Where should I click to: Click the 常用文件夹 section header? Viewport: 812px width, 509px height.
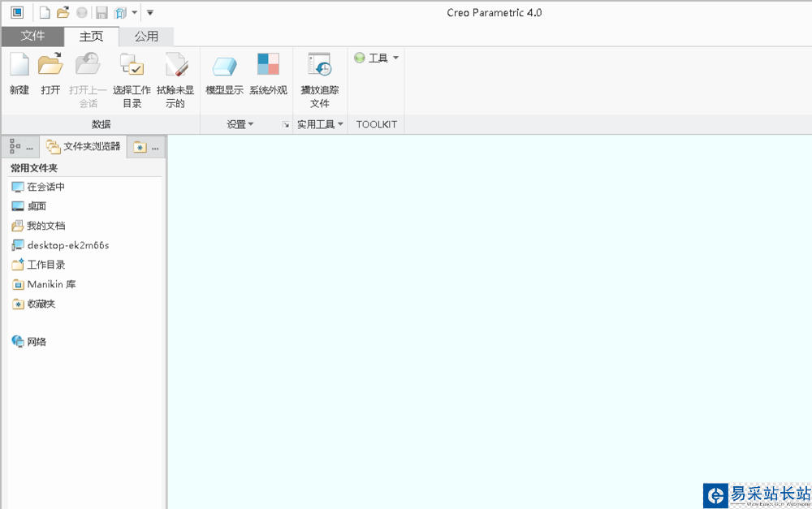click(x=34, y=168)
